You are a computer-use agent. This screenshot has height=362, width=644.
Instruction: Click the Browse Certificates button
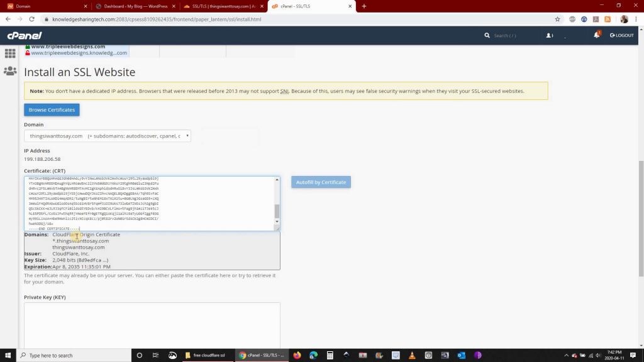(52, 109)
